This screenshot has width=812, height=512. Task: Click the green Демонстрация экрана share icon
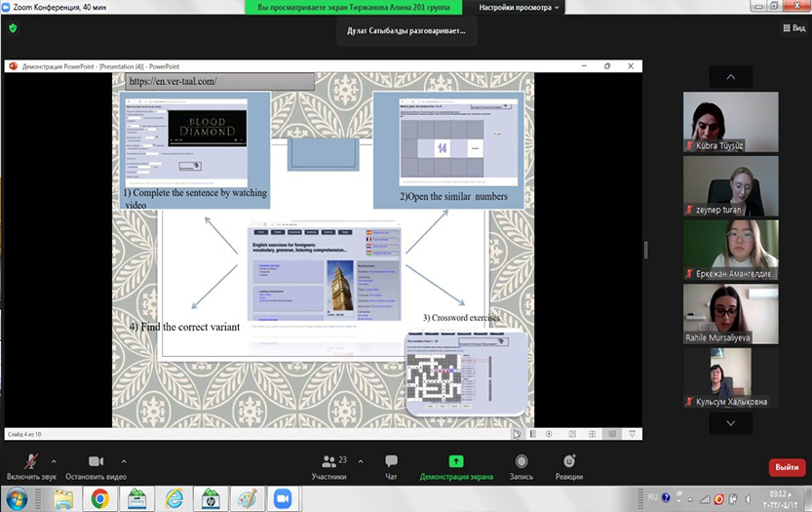pos(455,461)
